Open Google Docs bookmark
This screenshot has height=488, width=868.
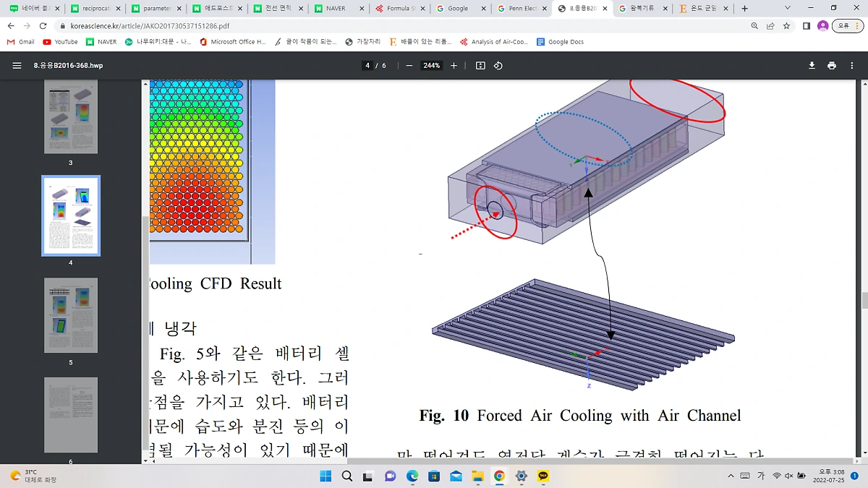coord(560,42)
